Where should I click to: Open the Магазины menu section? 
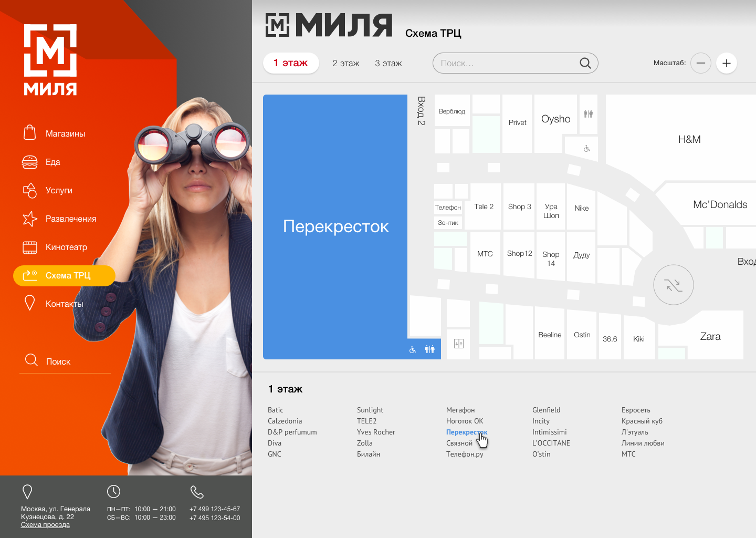click(x=65, y=133)
